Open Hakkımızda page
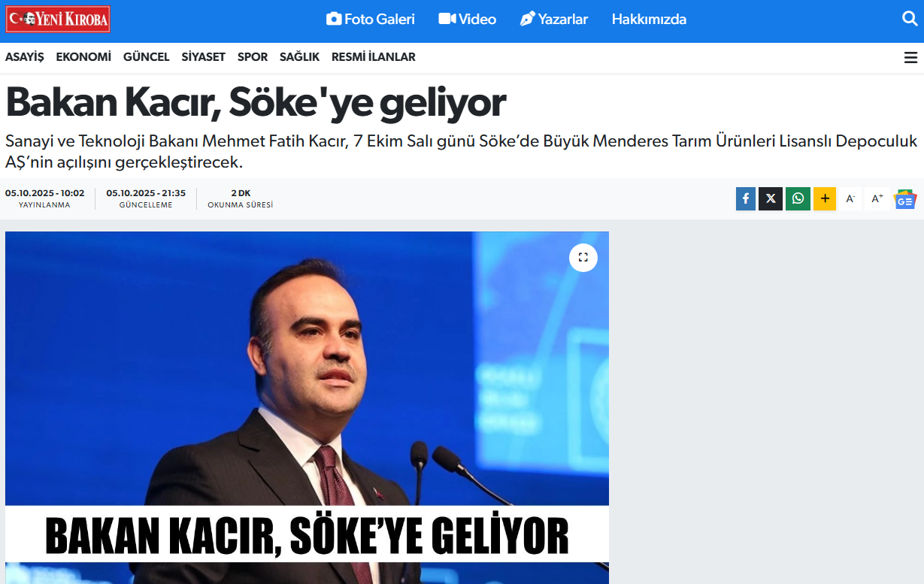The height and width of the screenshot is (584, 924). (649, 19)
